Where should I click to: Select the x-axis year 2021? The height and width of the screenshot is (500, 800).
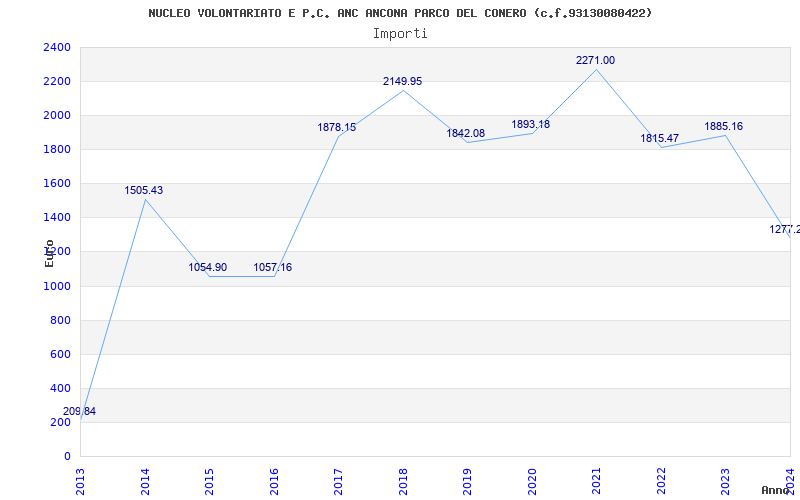(x=596, y=481)
